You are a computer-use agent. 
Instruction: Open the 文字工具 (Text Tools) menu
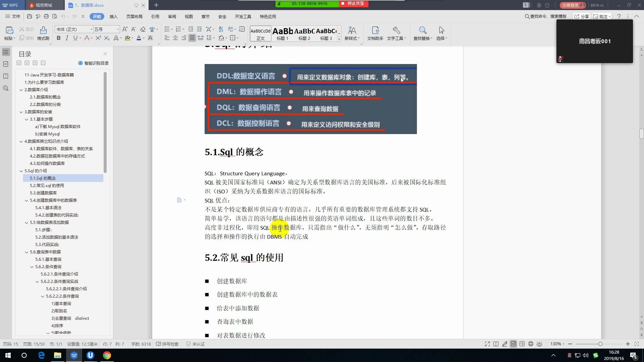point(396,34)
